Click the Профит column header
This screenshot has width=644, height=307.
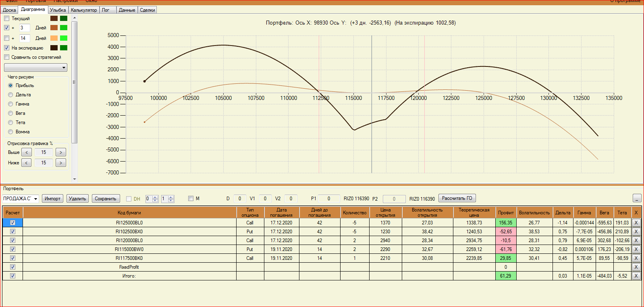pos(506,212)
